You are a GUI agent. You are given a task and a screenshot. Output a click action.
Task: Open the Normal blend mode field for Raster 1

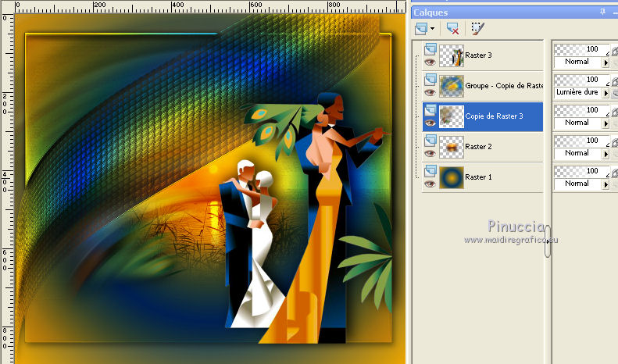pyautogui.click(x=578, y=184)
